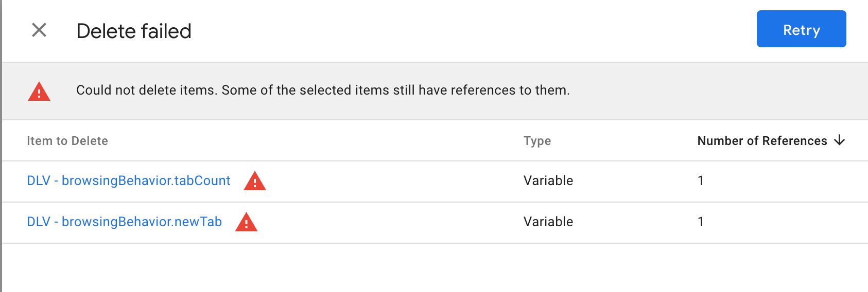Click the 'Could not delete items' message
The image size is (868, 292).
click(x=323, y=90)
